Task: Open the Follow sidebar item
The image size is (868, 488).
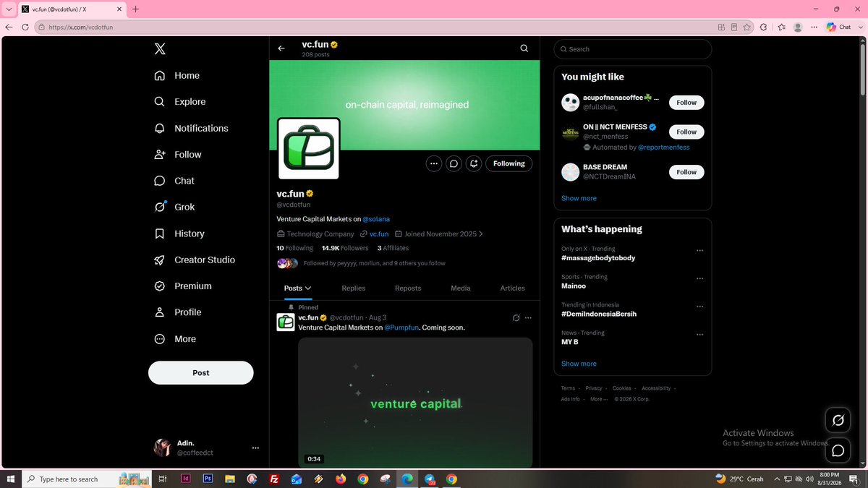Action: pyautogui.click(x=177, y=154)
